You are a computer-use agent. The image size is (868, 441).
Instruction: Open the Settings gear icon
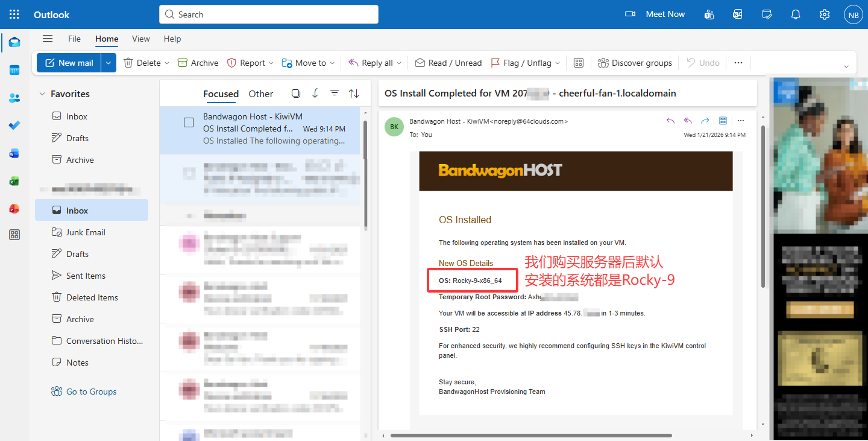click(825, 14)
